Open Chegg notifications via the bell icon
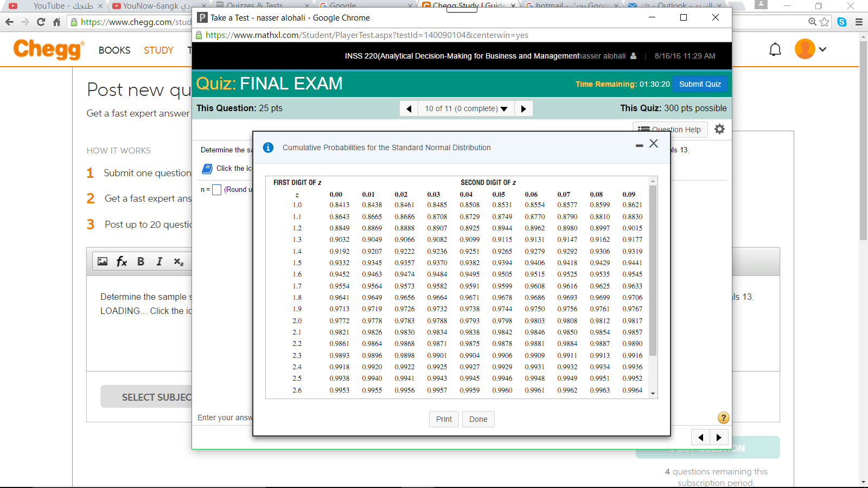Screen dimensions: 868x488 775,49
